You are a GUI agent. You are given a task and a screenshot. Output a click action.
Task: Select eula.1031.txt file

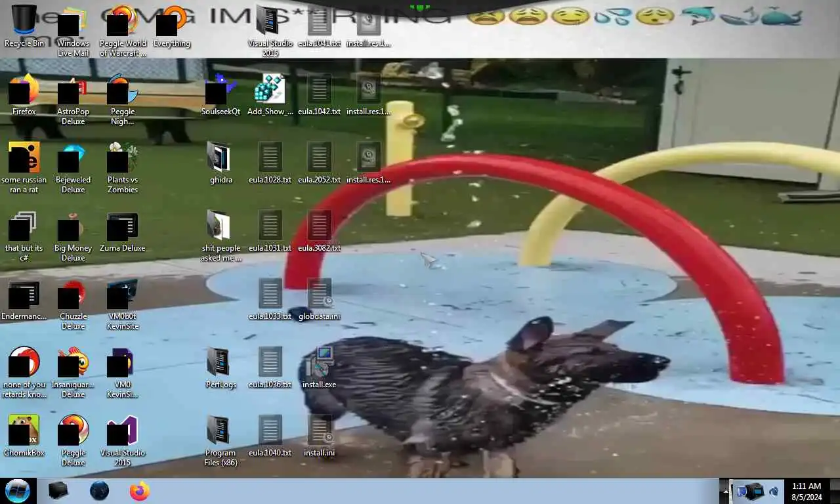click(270, 231)
